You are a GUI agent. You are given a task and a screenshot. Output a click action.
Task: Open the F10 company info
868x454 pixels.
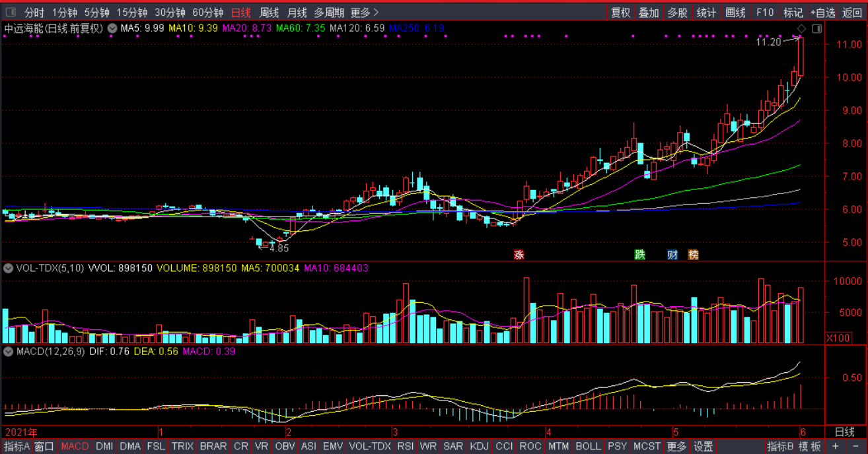pyautogui.click(x=764, y=13)
